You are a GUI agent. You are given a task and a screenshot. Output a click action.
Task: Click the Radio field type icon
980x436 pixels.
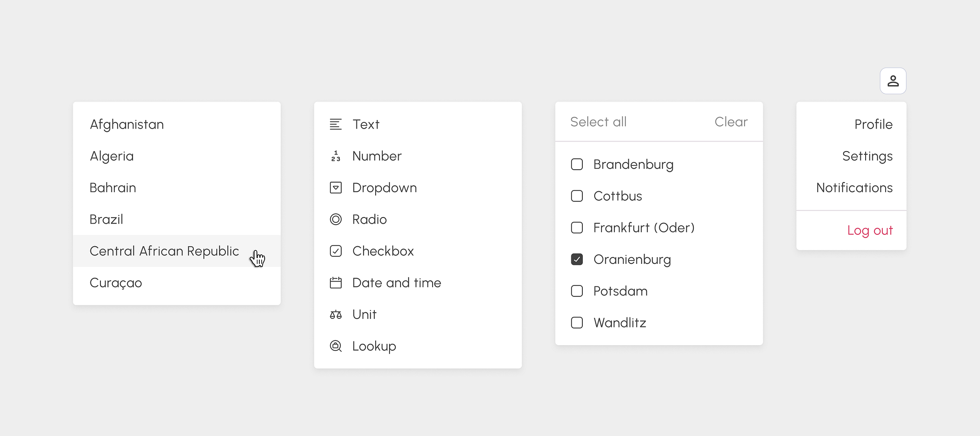pyautogui.click(x=336, y=219)
